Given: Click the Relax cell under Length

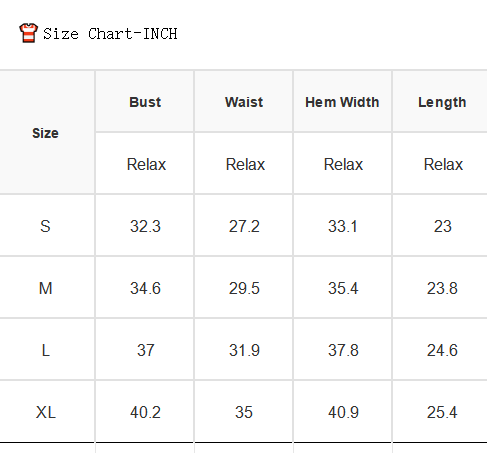Looking at the screenshot, I should (x=443, y=164).
